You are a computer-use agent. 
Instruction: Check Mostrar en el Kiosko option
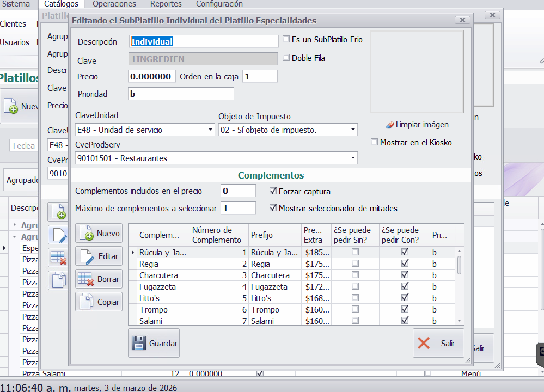coord(374,143)
